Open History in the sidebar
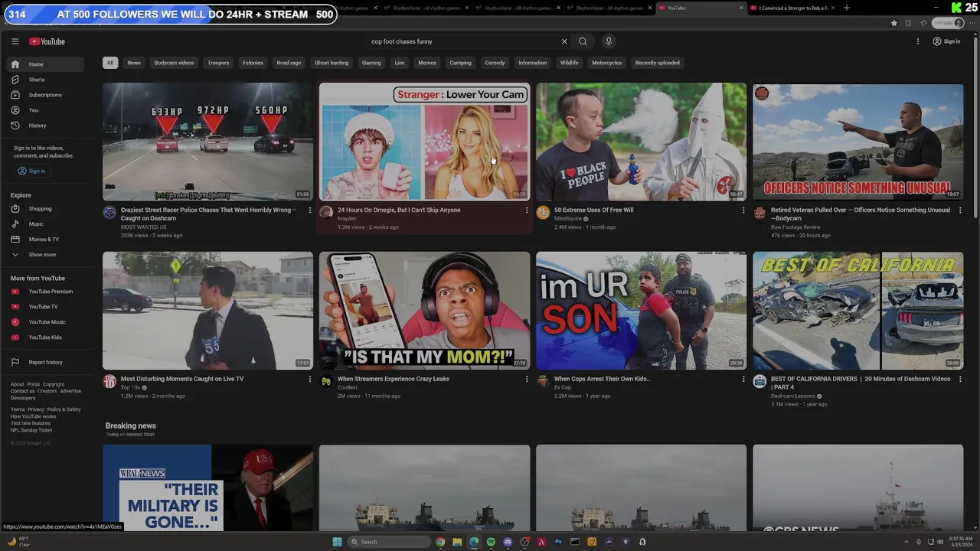This screenshot has height=551, width=980. tap(44, 126)
